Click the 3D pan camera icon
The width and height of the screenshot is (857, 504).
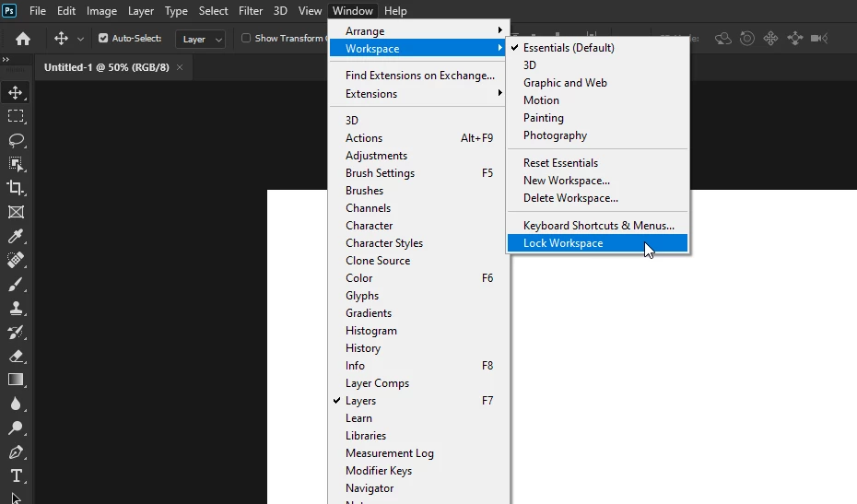point(770,39)
